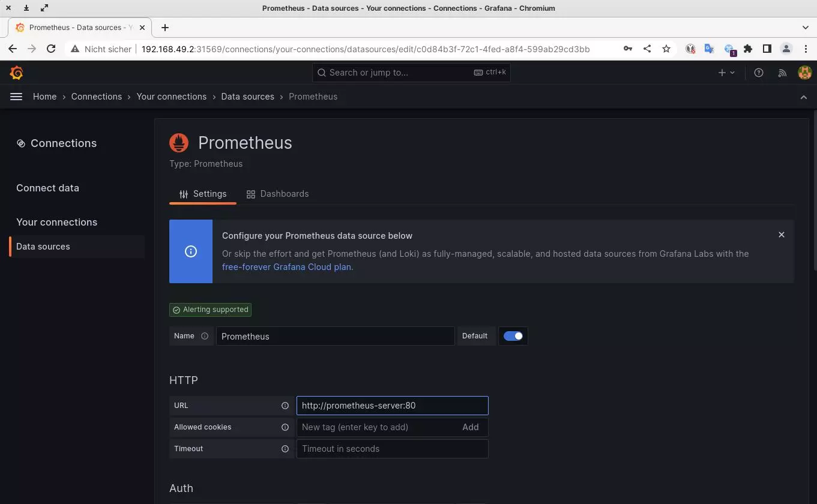Screen dimensions: 817x504
Task: Open the hamburger navigation menu
Action: click(16, 97)
